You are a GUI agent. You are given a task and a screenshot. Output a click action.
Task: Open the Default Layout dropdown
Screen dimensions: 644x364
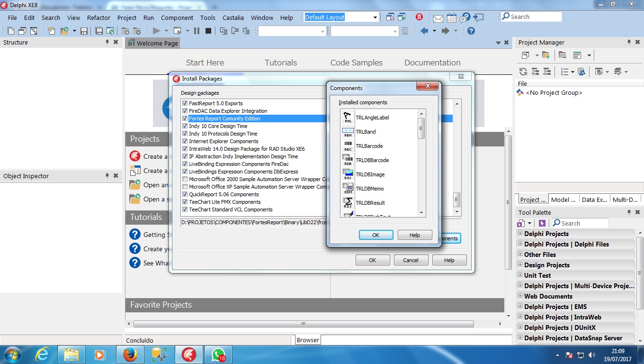pos(375,18)
